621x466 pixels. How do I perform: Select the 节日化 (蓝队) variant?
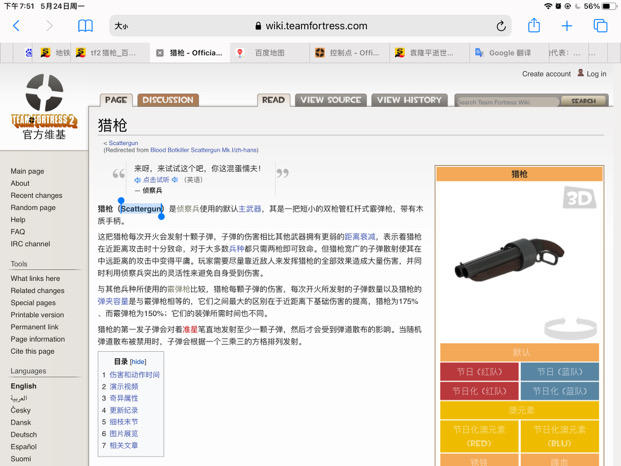click(560, 391)
